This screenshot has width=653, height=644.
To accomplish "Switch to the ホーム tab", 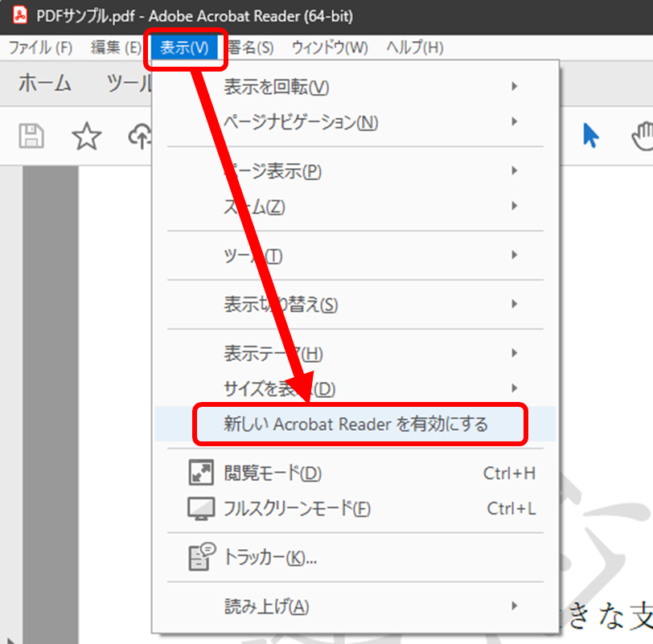I will pyautogui.click(x=44, y=83).
